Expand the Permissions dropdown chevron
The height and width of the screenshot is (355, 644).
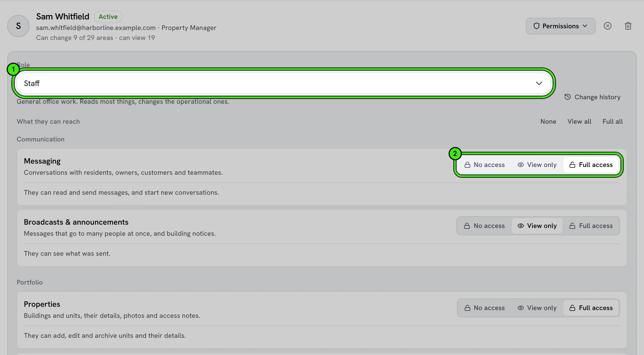point(585,26)
